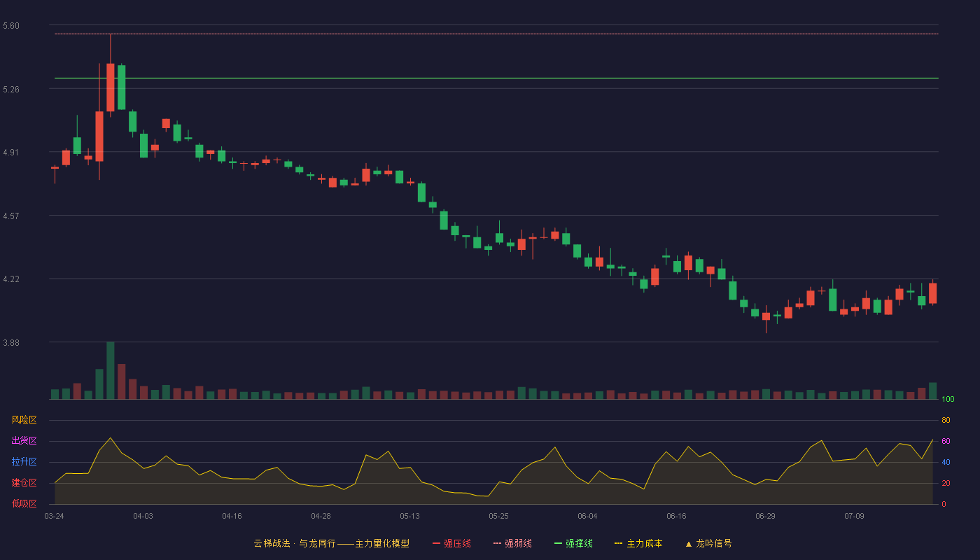
Task: Toggle the 龙吟信号 triangle legend item
Action: pos(708,543)
